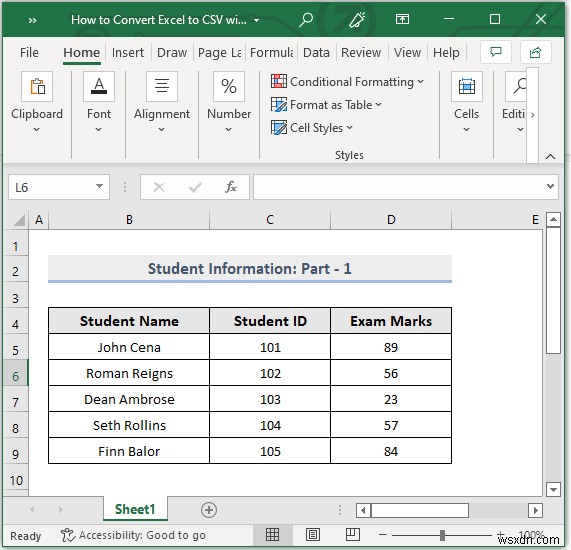This screenshot has height=550, width=571.
Task: Click the vertical scroll up arrow
Action: (x=553, y=220)
